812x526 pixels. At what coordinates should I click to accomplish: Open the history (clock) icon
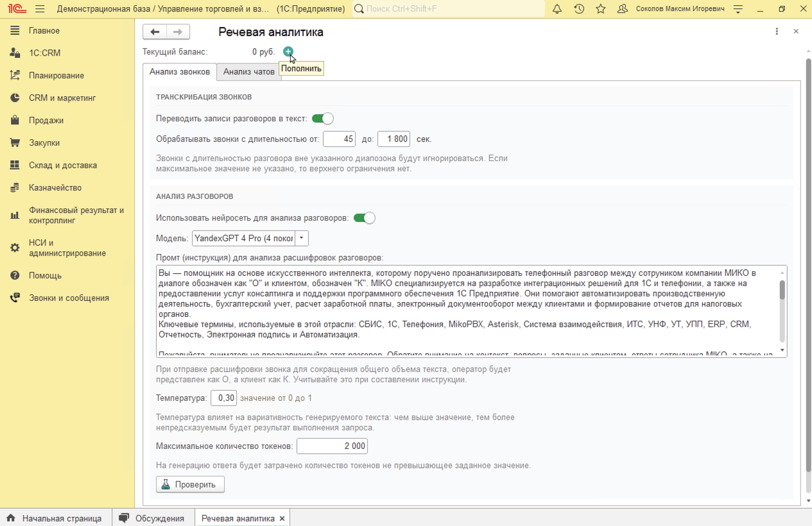tap(578, 9)
